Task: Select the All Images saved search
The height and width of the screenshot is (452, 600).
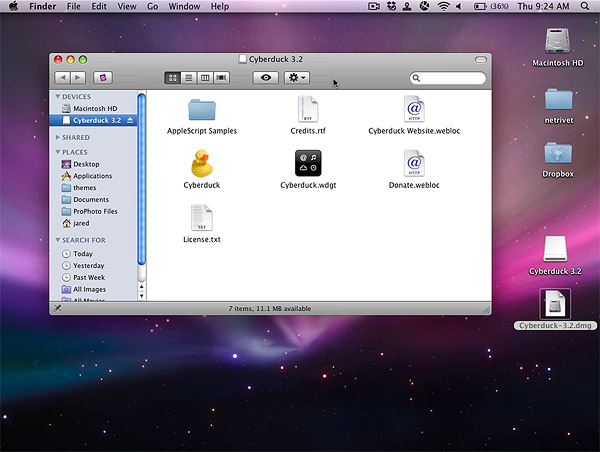Action: point(93,289)
